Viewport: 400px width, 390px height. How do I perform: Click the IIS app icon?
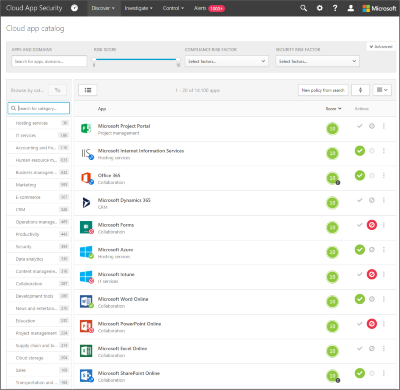tap(87, 153)
